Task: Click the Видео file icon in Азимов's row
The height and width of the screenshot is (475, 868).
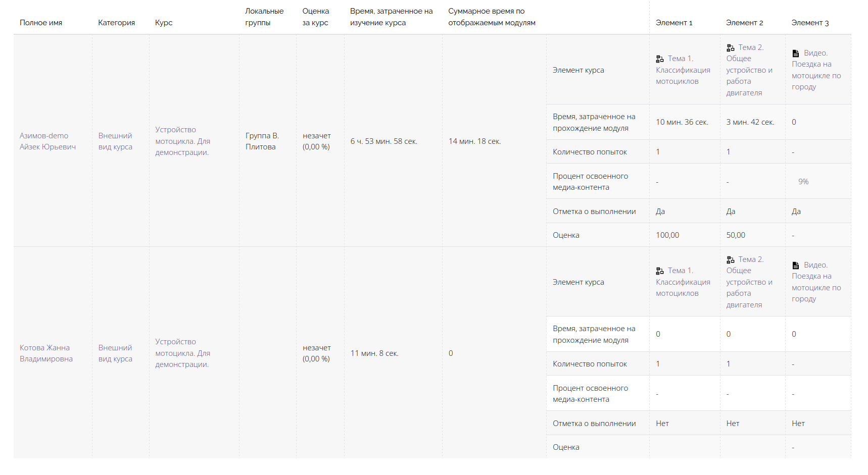Action: click(x=796, y=54)
